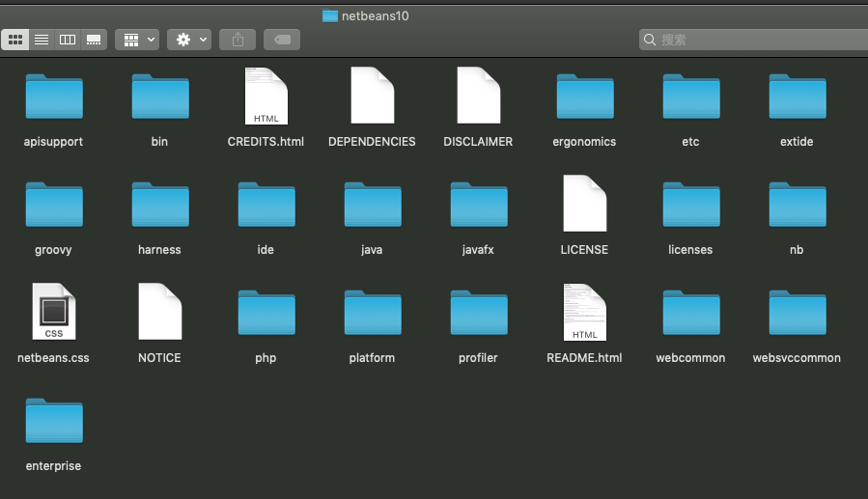Viewport: 868px width, 499px height.
Task: Click the 'webcommon' name label
Action: point(690,358)
